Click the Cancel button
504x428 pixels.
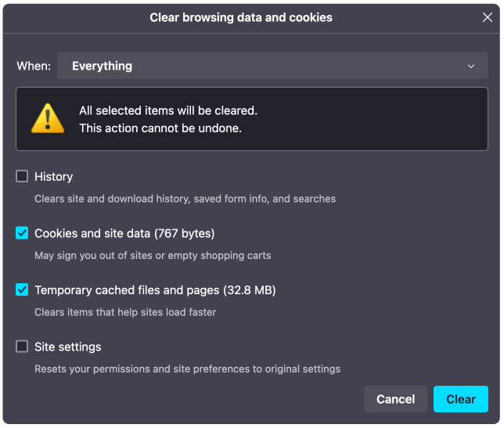(x=395, y=399)
